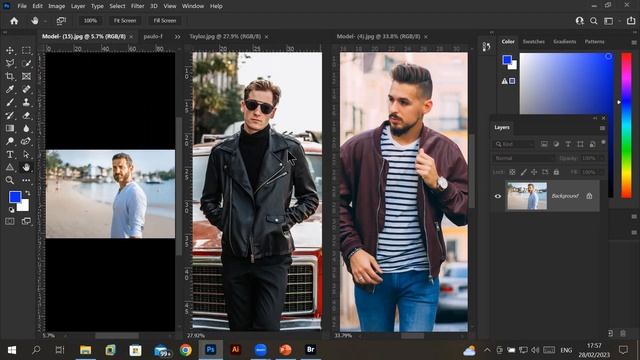Select the Frame tool
Image resolution: width=640 pixels, height=360 pixels.
point(26,76)
